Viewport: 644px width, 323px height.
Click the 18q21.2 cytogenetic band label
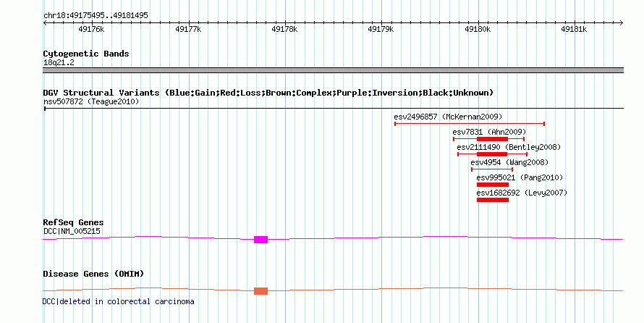click(x=59, y=63)
